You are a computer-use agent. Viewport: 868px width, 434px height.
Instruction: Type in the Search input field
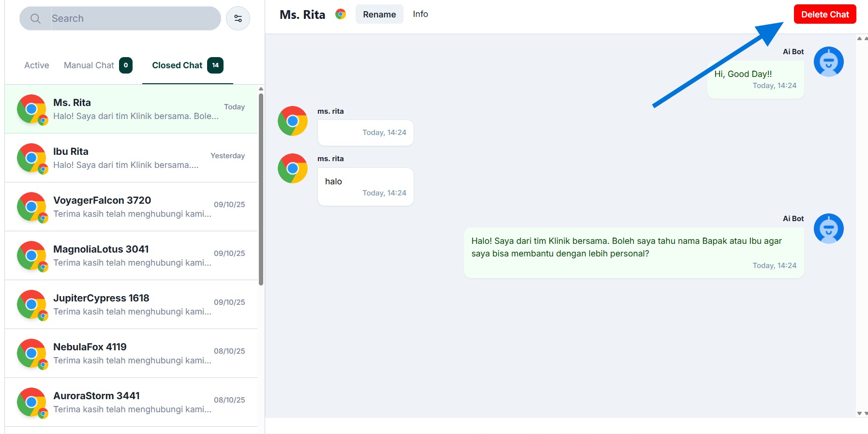[133, 18]
